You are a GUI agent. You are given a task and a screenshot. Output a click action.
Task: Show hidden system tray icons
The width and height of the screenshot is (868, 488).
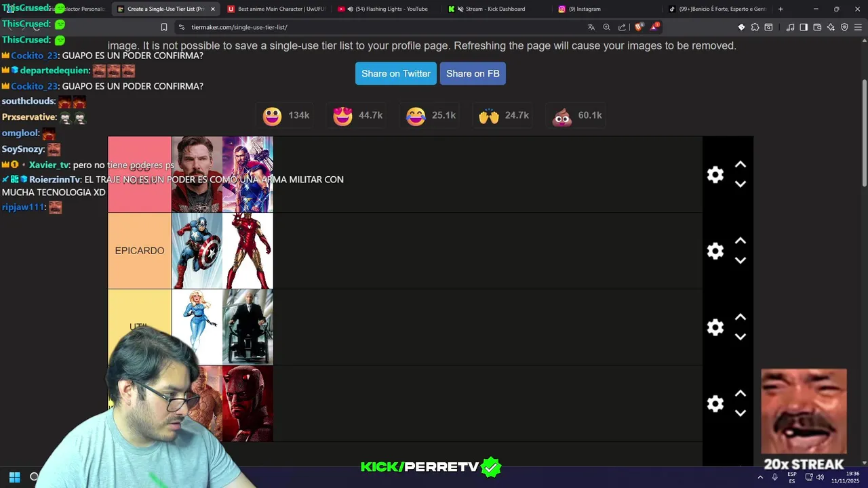(x=762, y=477)
